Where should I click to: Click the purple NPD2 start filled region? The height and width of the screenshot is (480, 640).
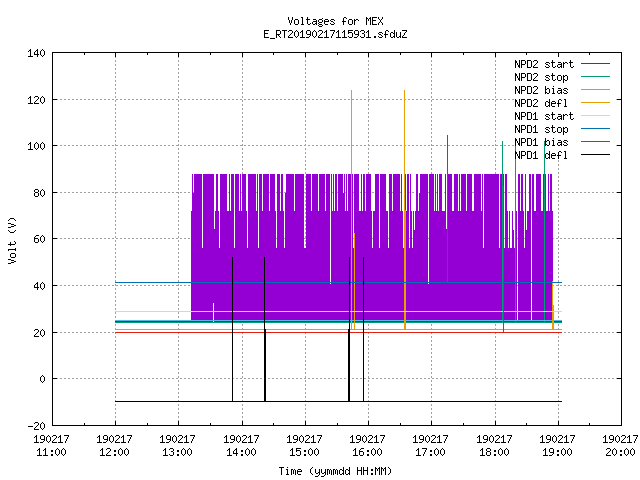[x=372, y=247]
